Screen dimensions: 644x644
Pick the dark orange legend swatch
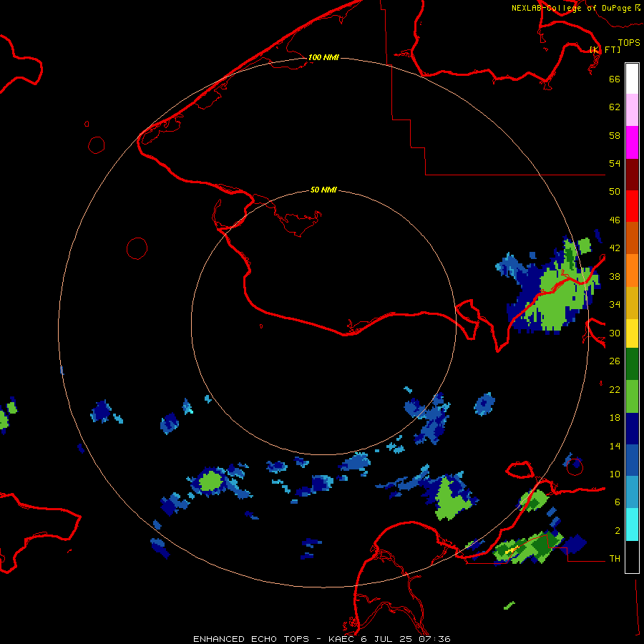click(632, 238)
